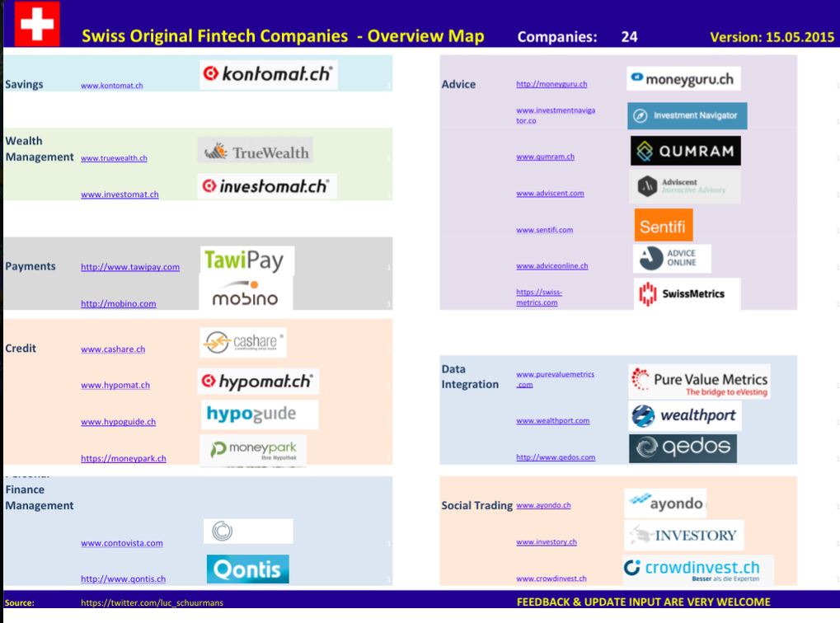Open the www.adviceonline.ch link
Screen dimensions: 840x623
[x=552, y=265]
